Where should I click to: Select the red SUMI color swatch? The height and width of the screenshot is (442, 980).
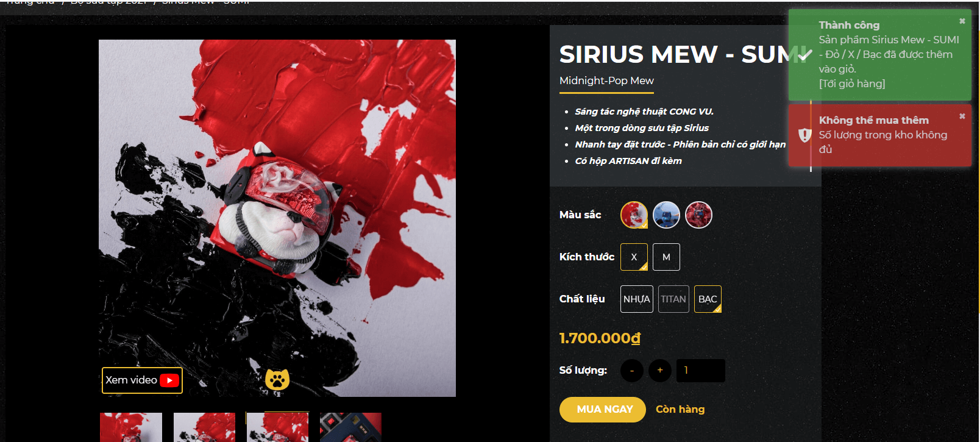point(634,215)
